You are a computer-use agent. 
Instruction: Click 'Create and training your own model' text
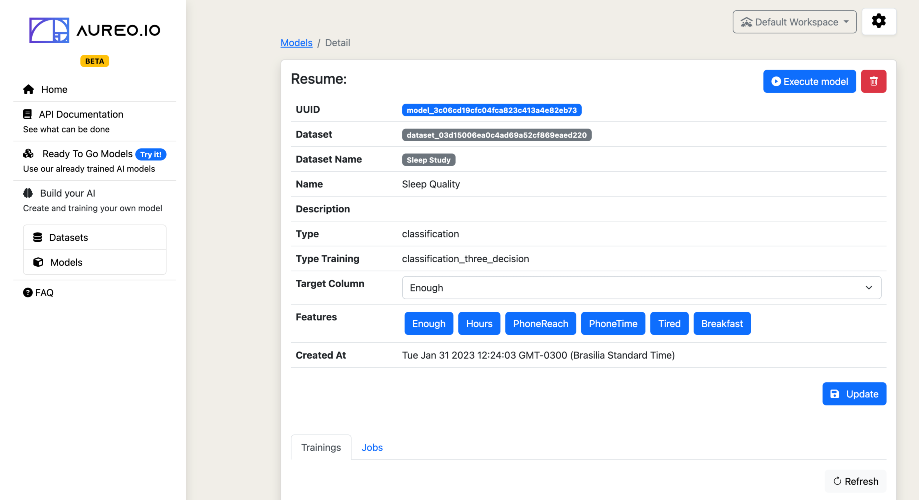(x=93, y=208)
